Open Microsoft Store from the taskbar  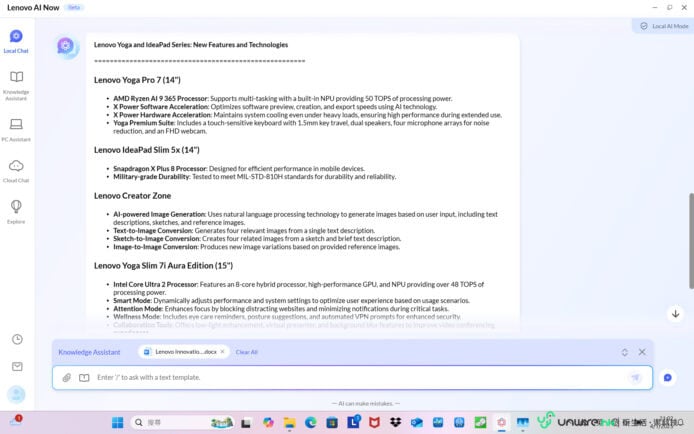[332, 423]
